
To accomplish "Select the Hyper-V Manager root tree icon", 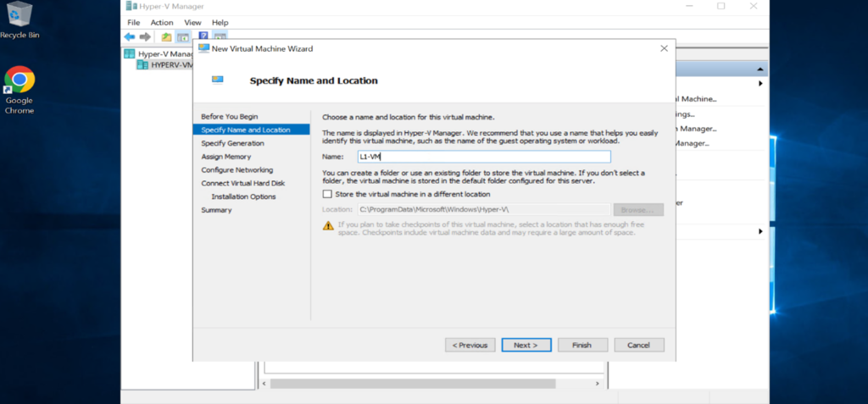I will pos(130,53).
